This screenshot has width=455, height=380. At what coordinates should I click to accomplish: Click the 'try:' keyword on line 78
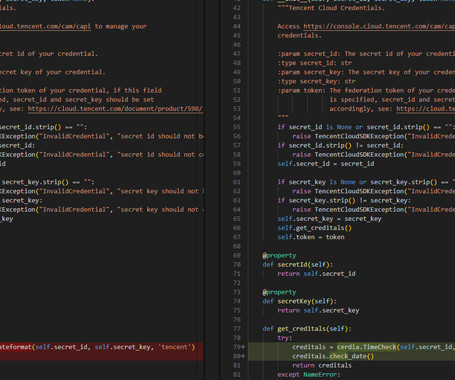[x=285, y=338]
